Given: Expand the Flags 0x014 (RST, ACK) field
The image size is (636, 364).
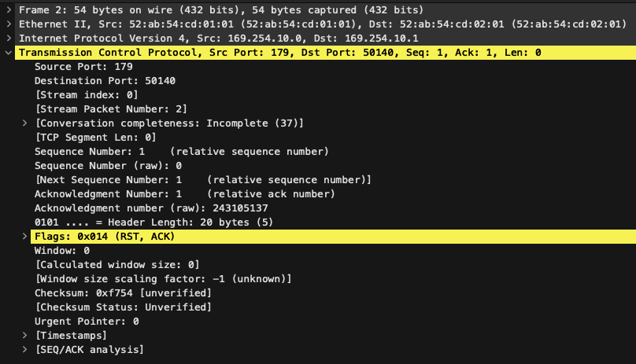Looking at the screenshot, I should (x=24, y=237).
